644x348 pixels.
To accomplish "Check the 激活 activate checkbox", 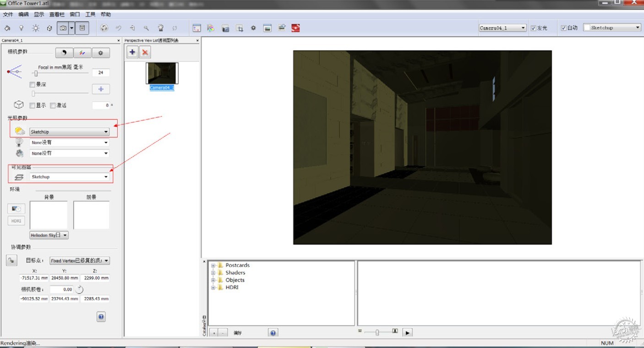I will 53,105.
